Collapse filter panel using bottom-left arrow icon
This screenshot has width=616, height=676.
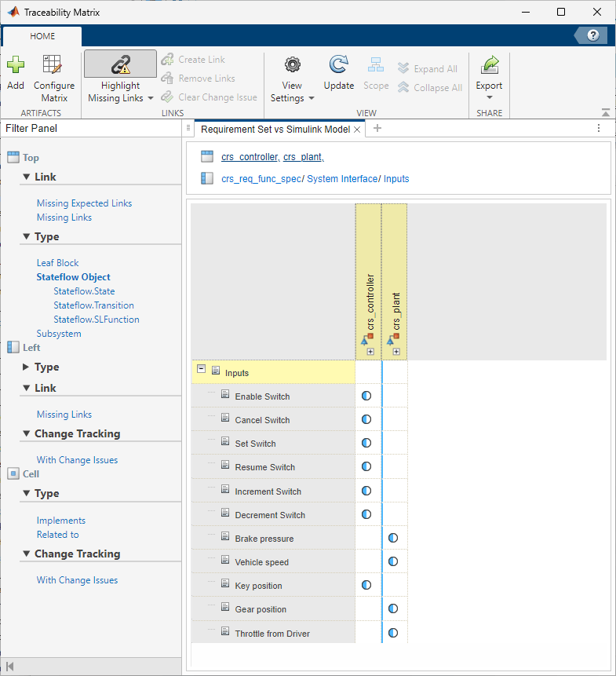(x=10, y=667)
